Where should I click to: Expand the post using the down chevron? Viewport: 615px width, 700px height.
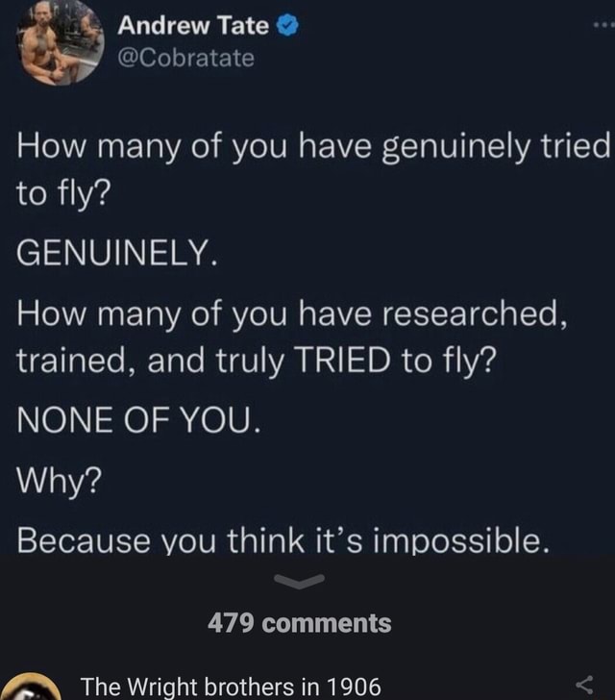[x=300, y=581]
